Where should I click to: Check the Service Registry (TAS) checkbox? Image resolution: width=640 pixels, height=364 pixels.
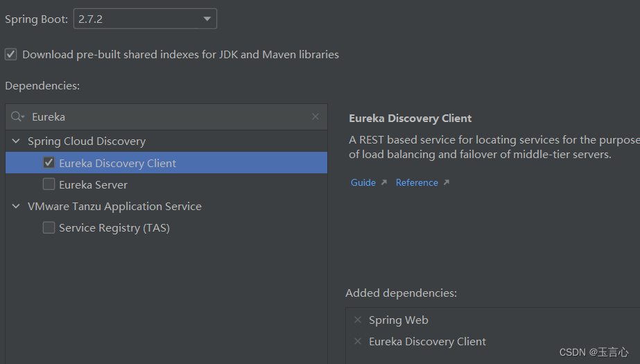point(49,227)
